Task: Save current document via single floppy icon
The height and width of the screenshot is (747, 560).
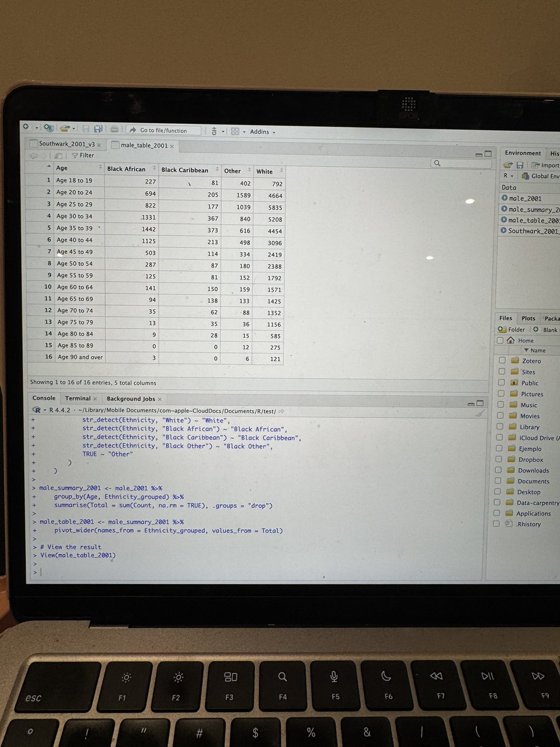Action: pyautogui.click(x=86, y=129)
